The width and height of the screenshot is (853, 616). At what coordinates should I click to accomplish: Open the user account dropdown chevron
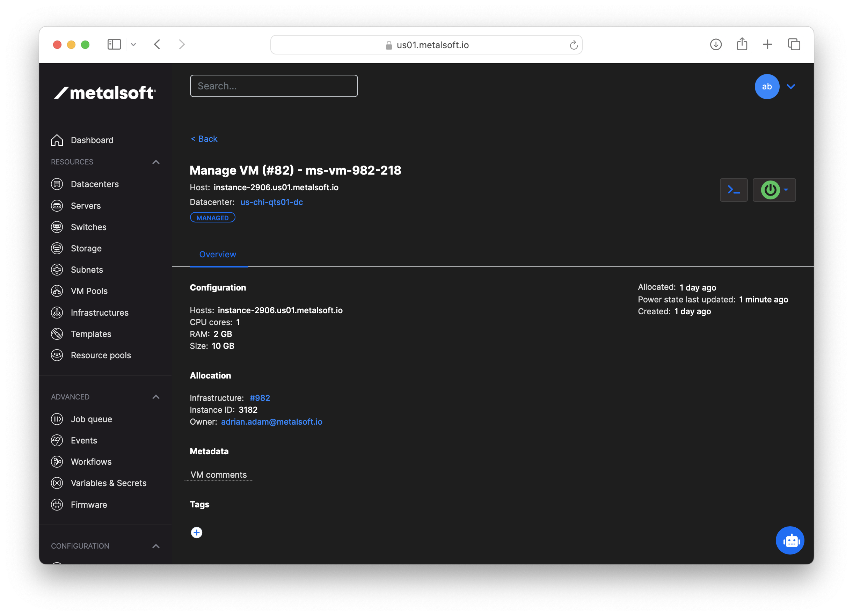pos(790,87)
